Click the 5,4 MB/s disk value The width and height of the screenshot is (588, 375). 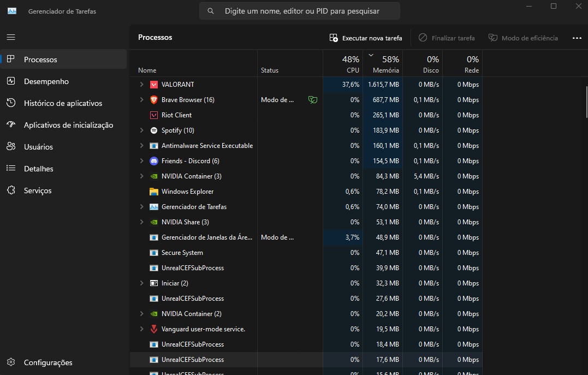pyautogui.click(x=426, y=176)
